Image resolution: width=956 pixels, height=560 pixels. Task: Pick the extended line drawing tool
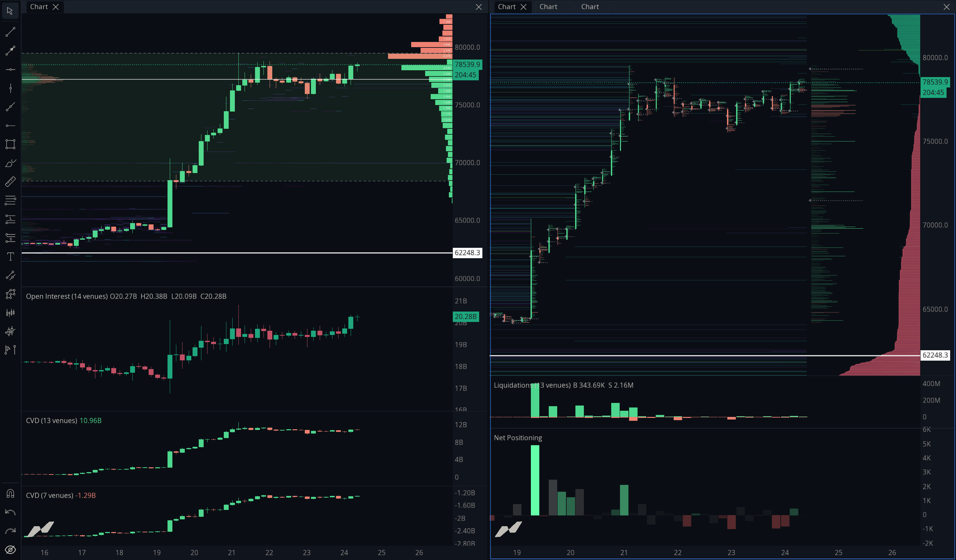pos(10,107)
